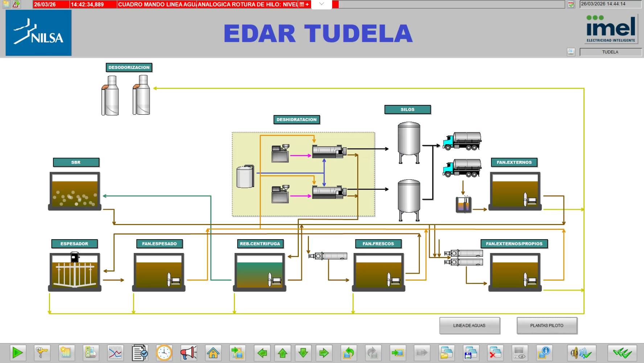Image resolution: width=644 pixels, height=363 pixels.
Task: Open the keys login icon
Action: coord(41,352)
